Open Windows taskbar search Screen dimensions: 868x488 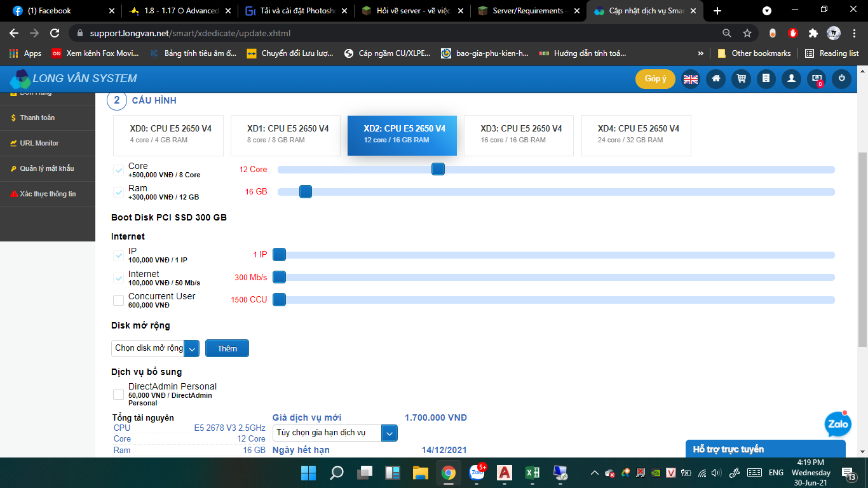click(x=336, y=473)
